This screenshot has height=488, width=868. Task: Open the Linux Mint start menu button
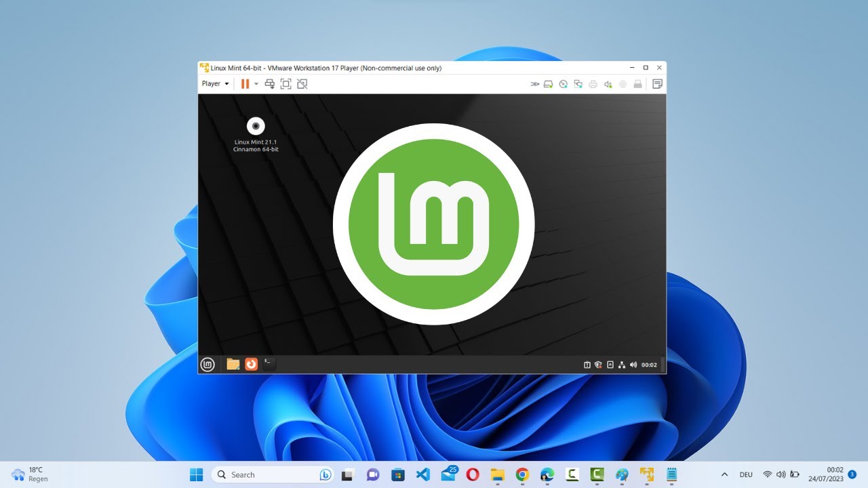208,365
